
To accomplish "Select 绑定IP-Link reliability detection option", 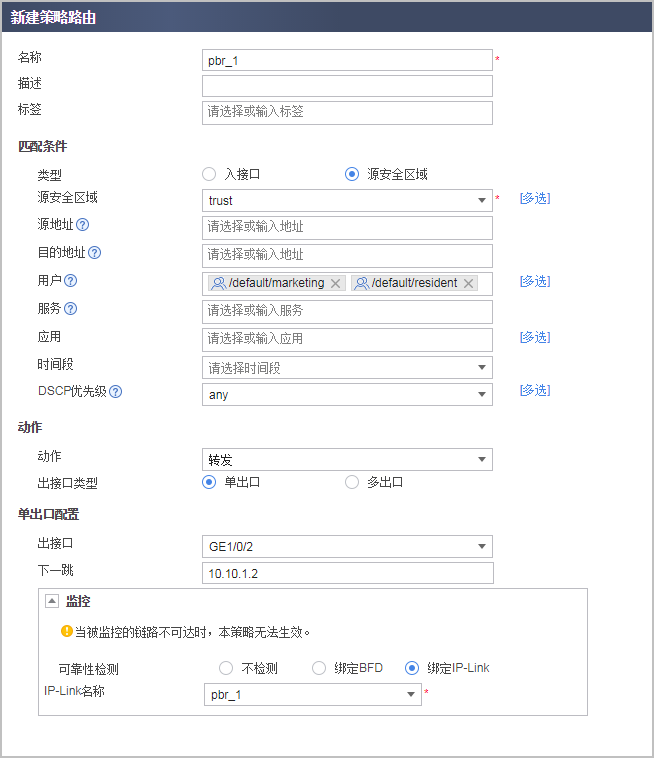I will tap(411, 668).
